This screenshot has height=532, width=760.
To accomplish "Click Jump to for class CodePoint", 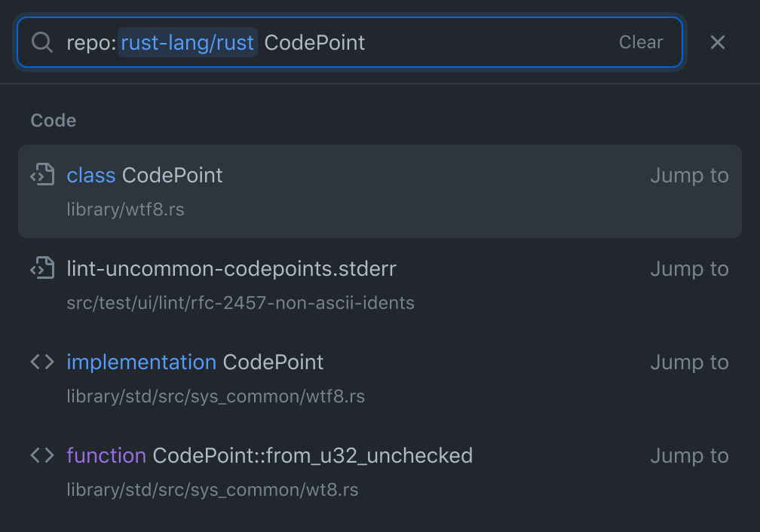I will (x=689, y=176).
